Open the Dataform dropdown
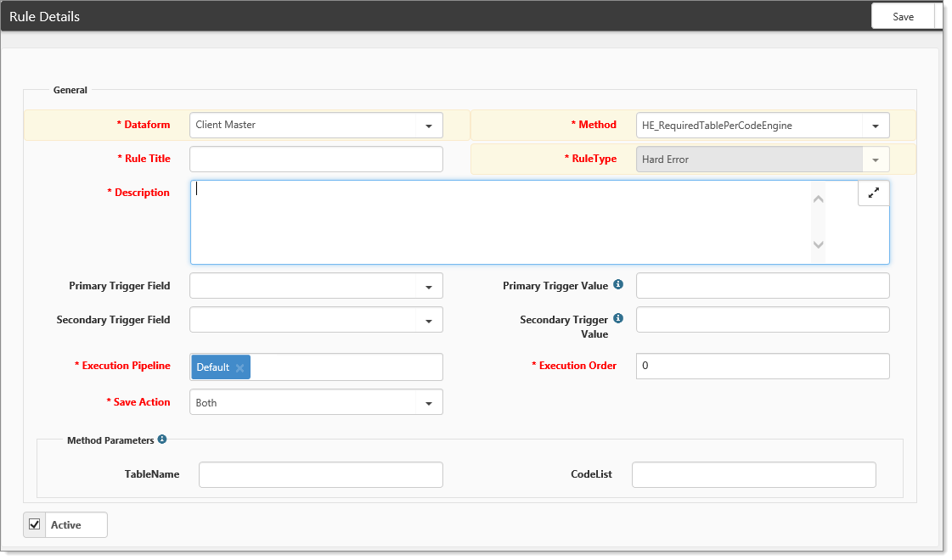The image size is (952, 560). click(x=429, y=126)
